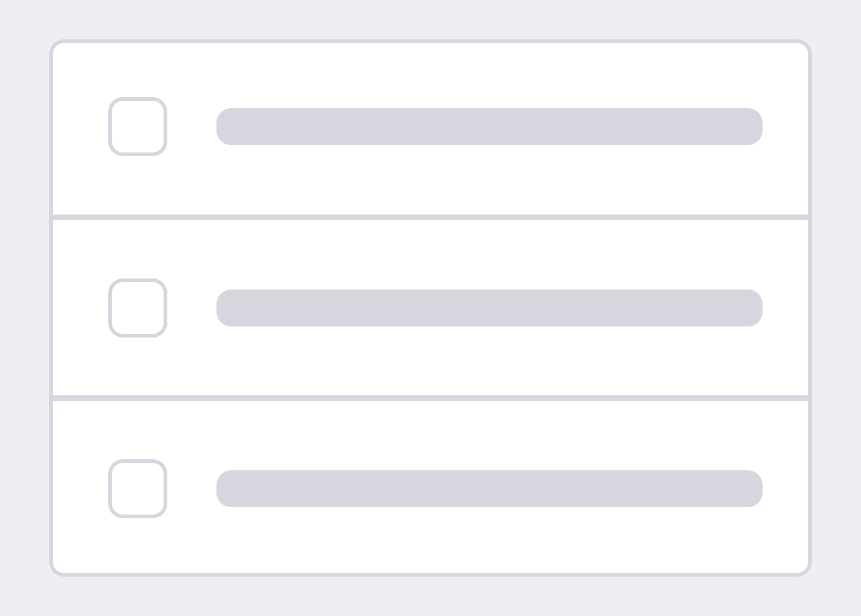The image size is (861, 616).
Task: Click the right end of the middle placeholder bar
Action: point(752,308)
